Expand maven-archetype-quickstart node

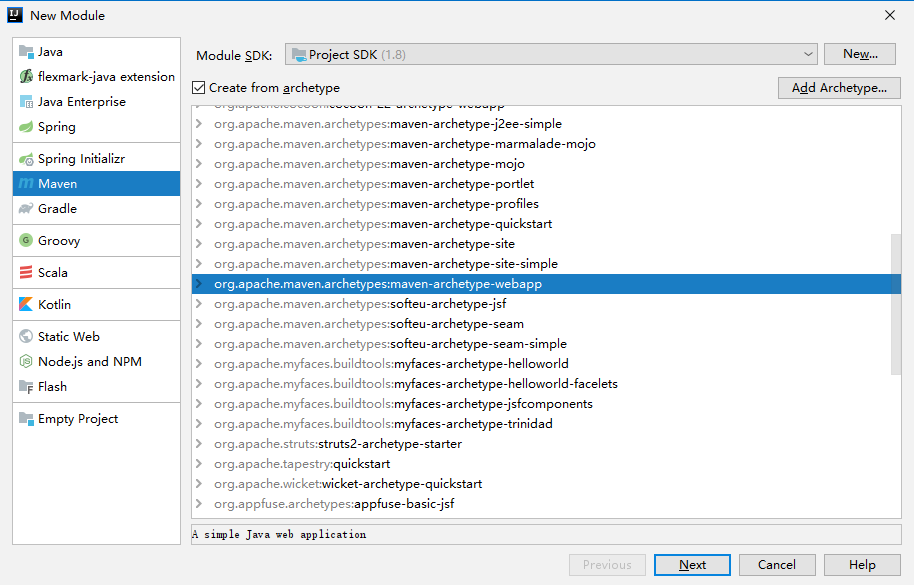199,224
